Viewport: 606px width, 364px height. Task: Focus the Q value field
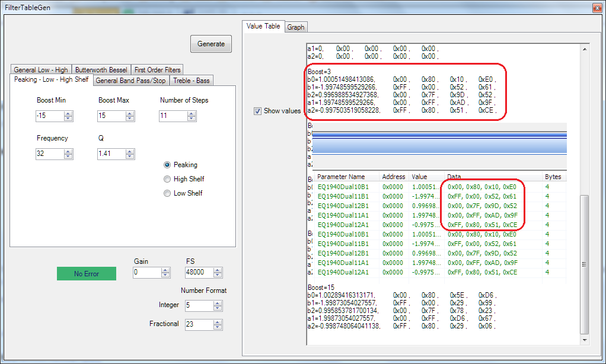tap(111, 154)
